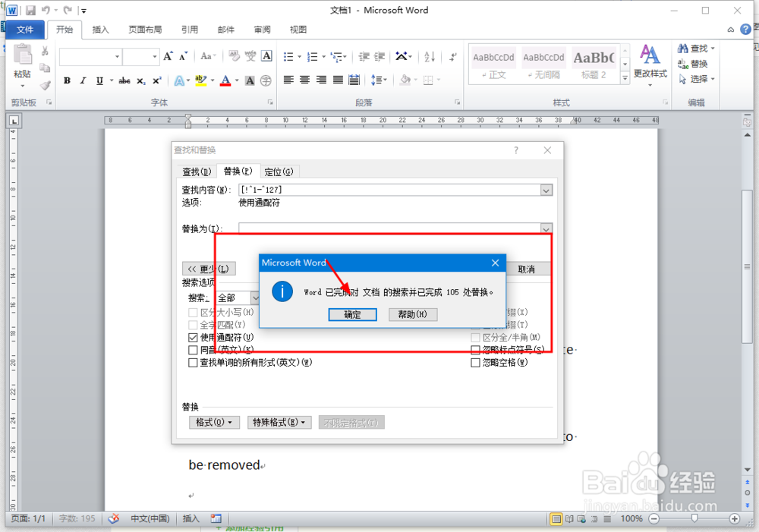Open Word Help question mark icon
This screenshot has height=532, width=759.
(x=745, y=30)
